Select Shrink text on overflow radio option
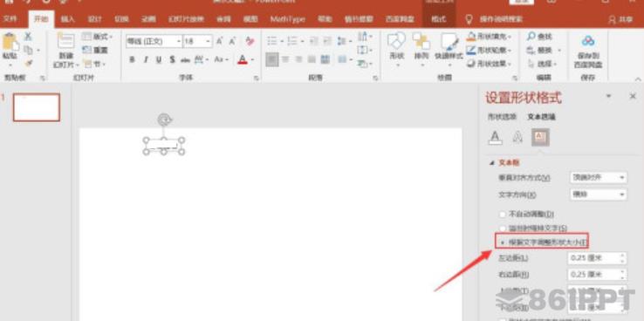 click(503, 229)
